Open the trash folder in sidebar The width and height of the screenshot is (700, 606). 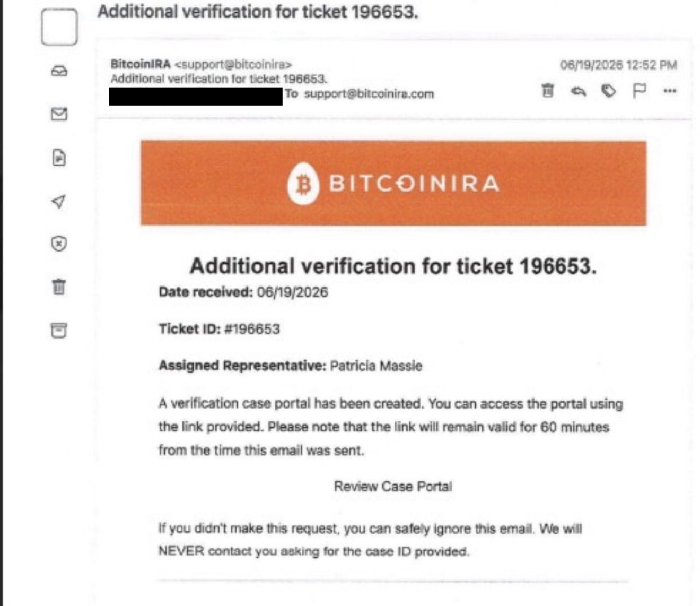[59, 287]
